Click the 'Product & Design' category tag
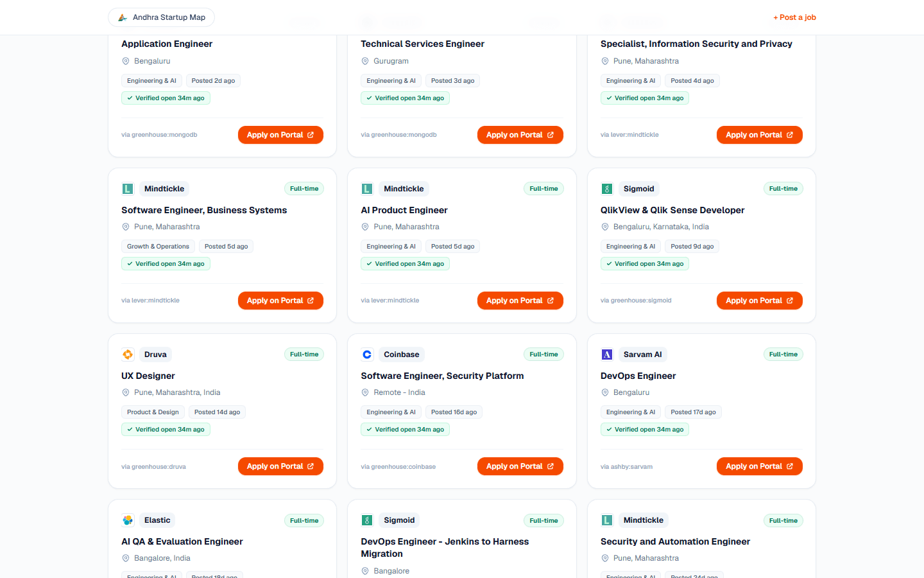Image resolution: width=924 pixels, height=578 pixels. 153,412
